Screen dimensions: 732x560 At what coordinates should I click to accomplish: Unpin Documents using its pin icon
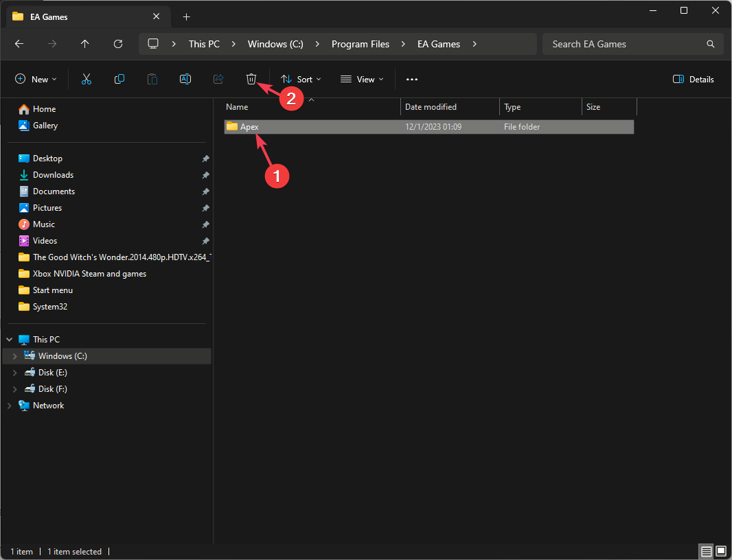pyautogui.click(x=205, y=191)
